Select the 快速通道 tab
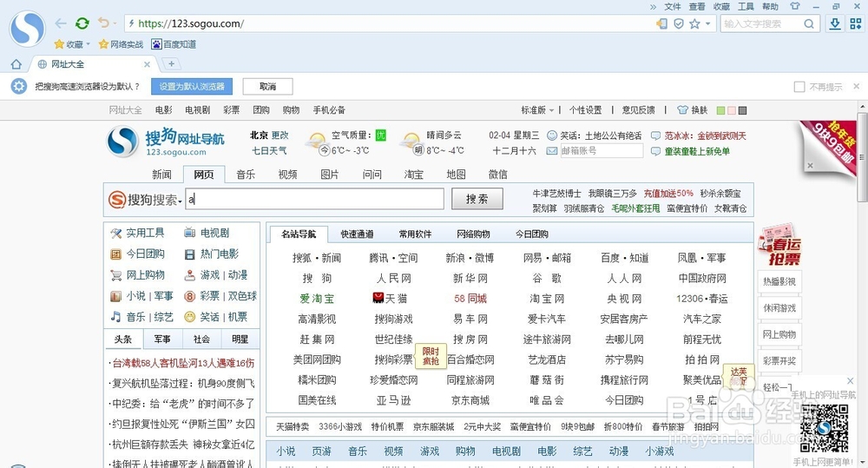 [357, 234]
